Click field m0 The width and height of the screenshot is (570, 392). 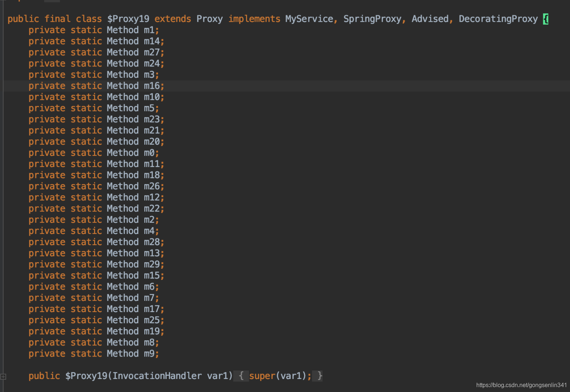click(x=149, y=153)
